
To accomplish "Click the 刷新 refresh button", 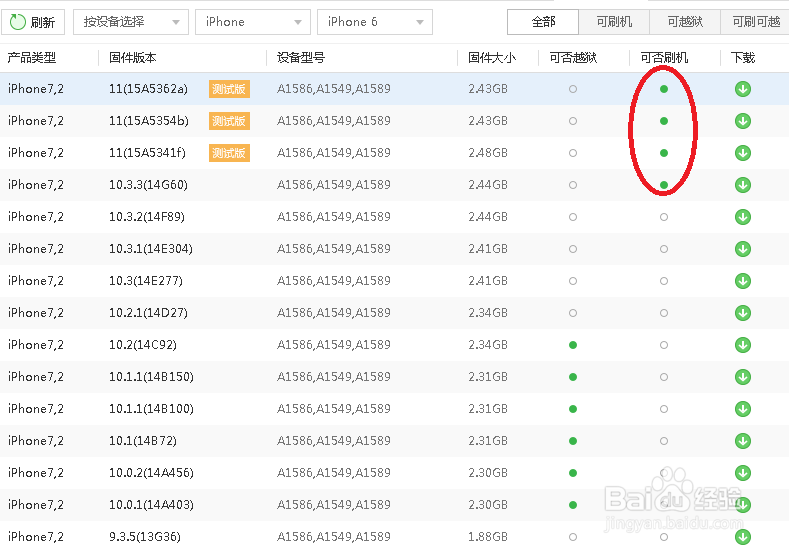I will [33, 22].
